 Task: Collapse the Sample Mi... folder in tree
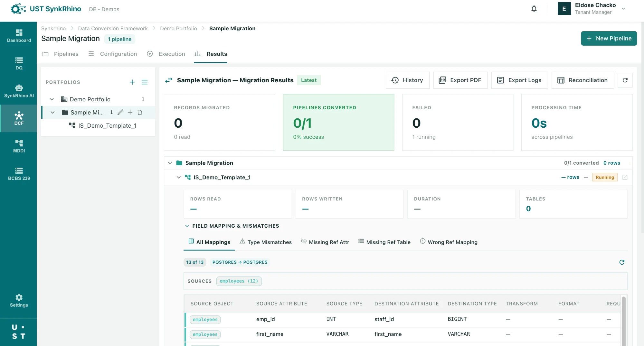click(52, 112)
